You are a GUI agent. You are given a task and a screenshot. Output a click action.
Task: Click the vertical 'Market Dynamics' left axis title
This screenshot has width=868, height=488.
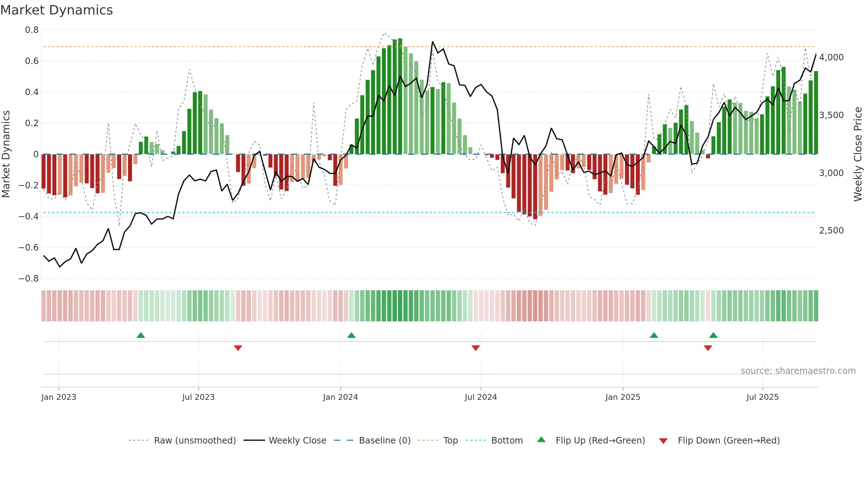(6, 154)
